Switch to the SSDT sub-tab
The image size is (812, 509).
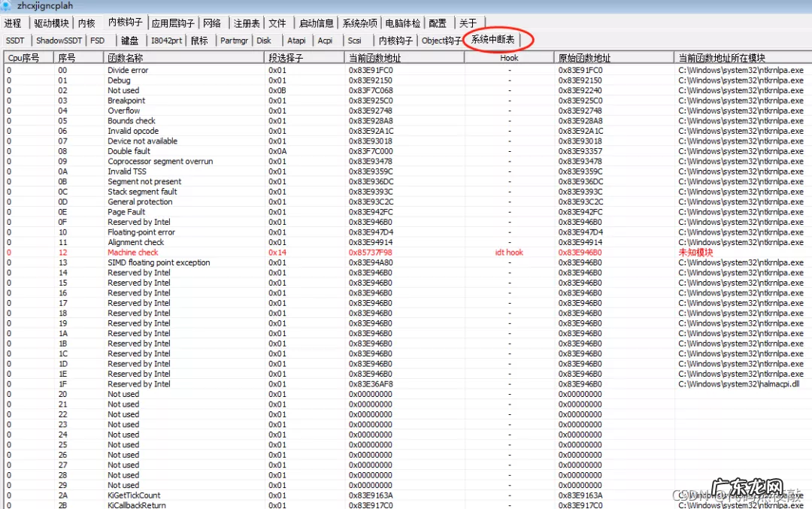[15, 41]
